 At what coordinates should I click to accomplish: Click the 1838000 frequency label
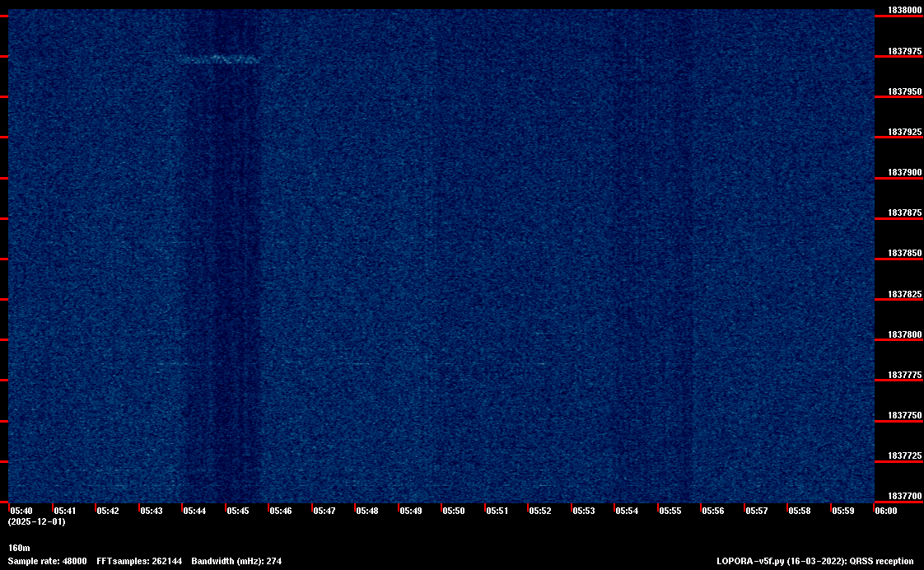click(904, 10)
